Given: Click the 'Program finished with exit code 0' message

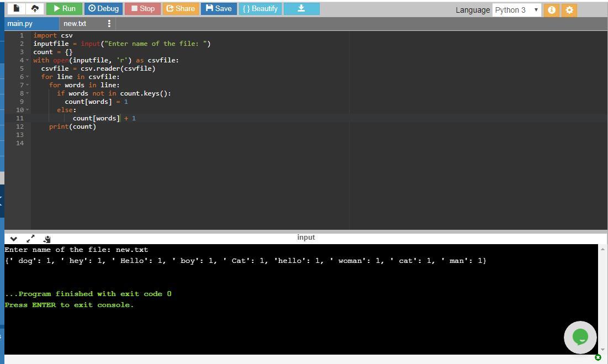Looking at the screenshot, I should (88, 294).
